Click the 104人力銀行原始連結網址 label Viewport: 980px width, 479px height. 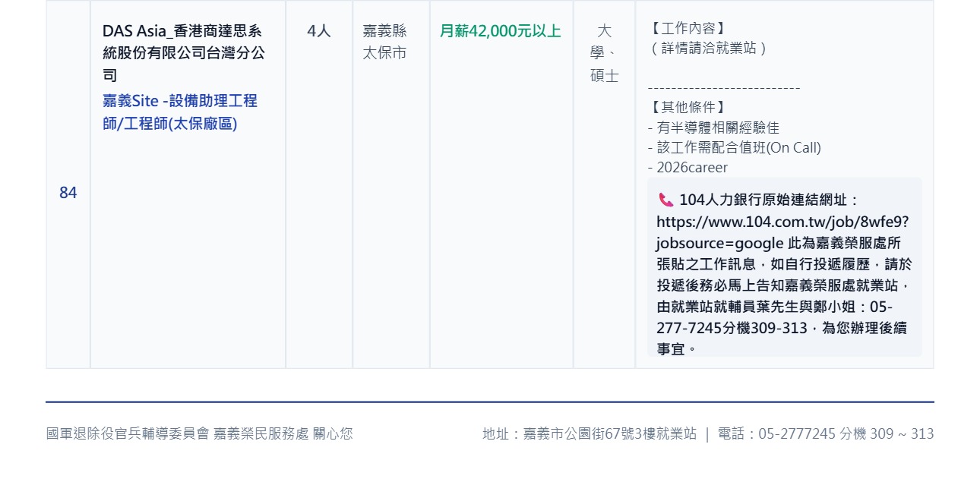point(769,200)
